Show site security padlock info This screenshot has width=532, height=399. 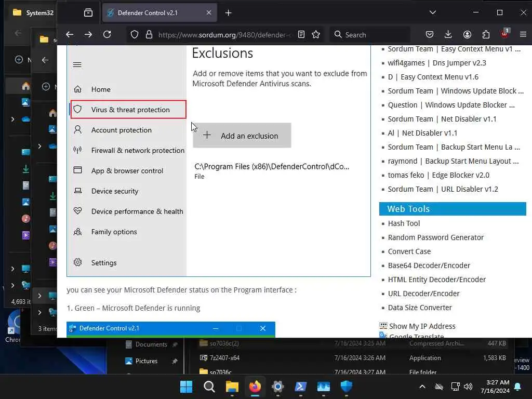(x=149, y=35)
